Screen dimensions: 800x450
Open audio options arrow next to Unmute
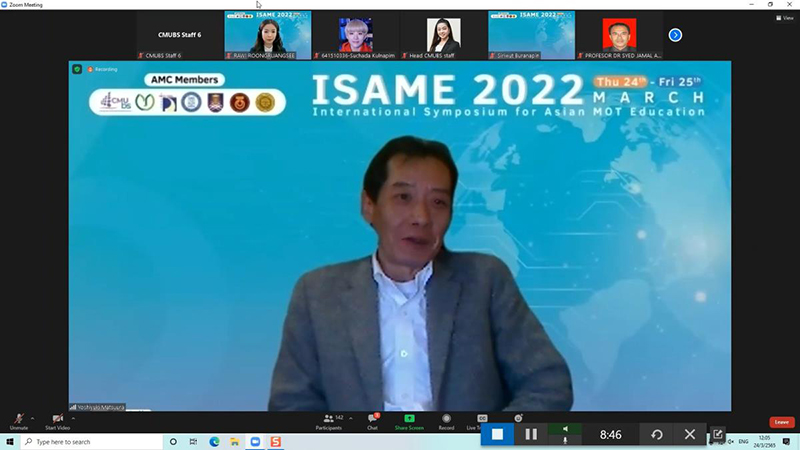pos(33,418)
